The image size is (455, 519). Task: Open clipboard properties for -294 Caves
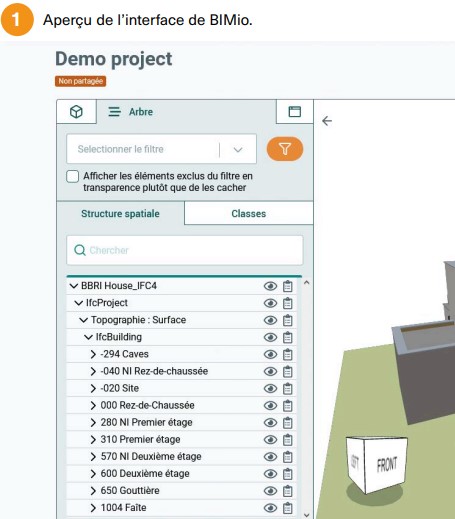click(288, 354)
